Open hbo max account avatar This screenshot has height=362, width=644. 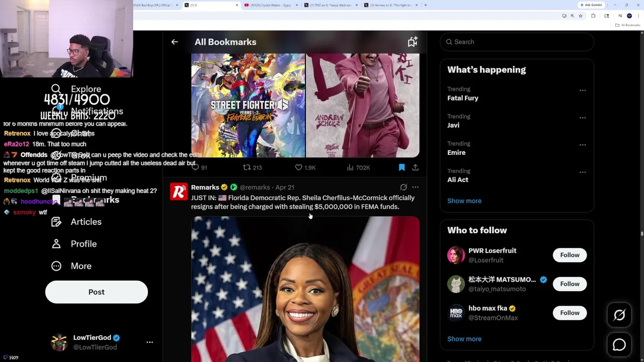(456, 313)
